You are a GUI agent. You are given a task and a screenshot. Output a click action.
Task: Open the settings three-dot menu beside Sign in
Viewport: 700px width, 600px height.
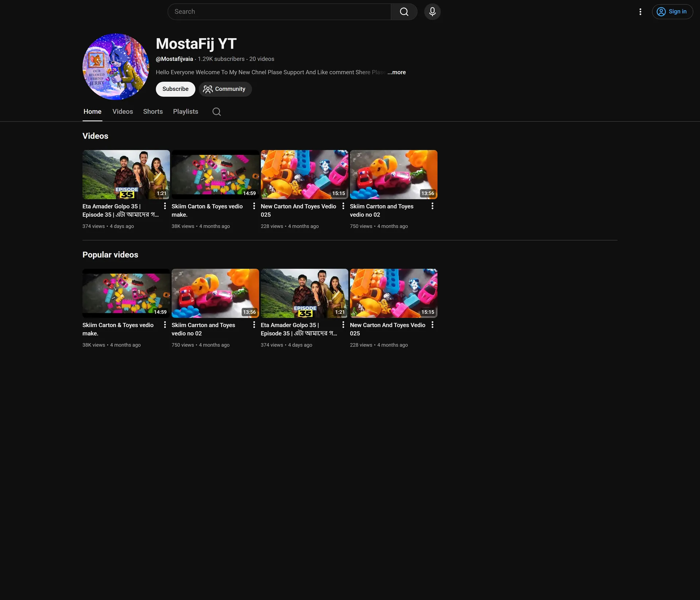[640, 12]
